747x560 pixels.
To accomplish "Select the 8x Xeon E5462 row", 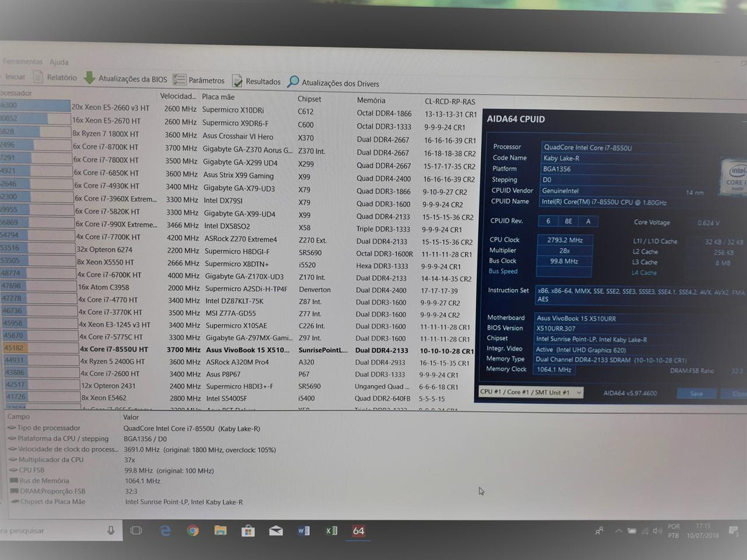I will point(237,398).
